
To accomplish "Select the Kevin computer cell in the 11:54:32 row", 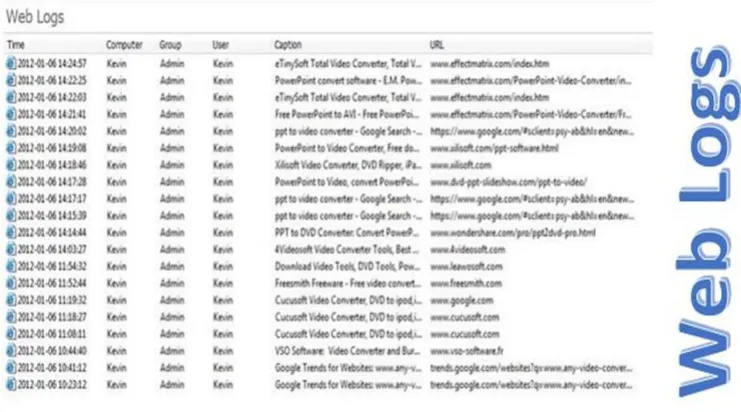I will coord(117,266).
